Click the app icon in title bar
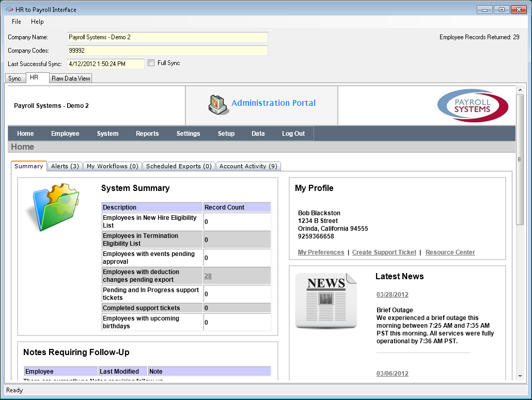The height and width of the screenshot is (400, 532). click(x=9, y=9)
